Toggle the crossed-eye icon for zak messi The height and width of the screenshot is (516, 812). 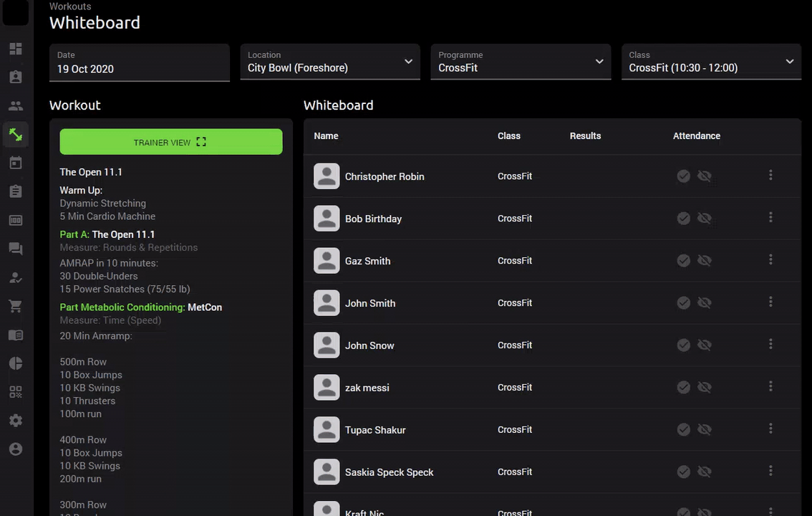point(705,387)
